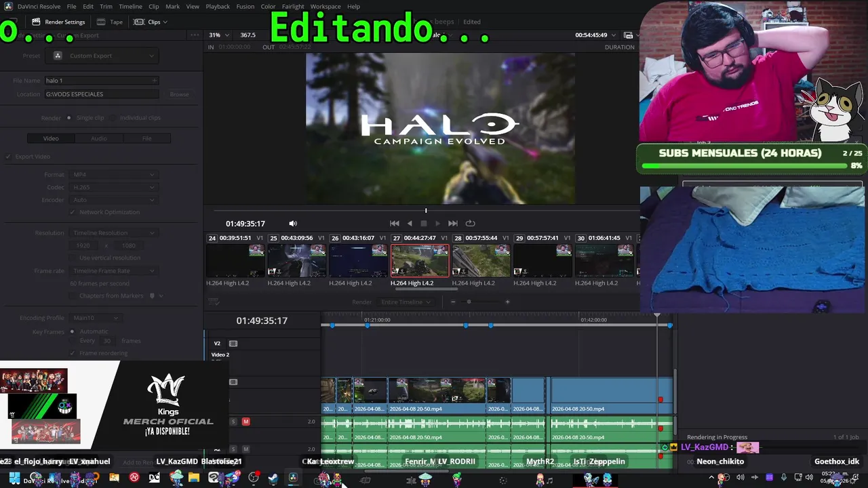868x488 pixels.
Task: Select clip 25 thumbnail in the clip strip
Action: [297, 260]
